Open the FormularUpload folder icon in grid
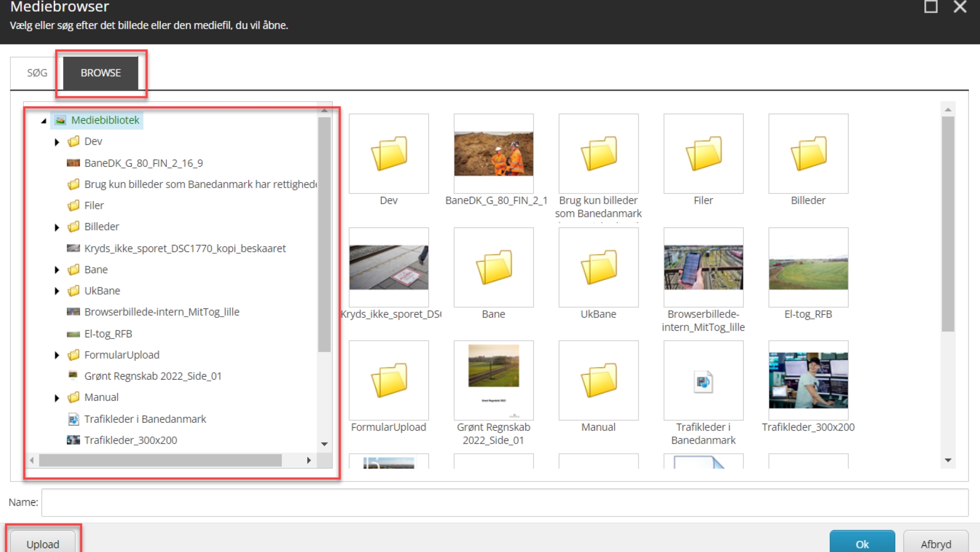This screenshot has height=552, width=980. pyautogui.click(x=388, y=380)
